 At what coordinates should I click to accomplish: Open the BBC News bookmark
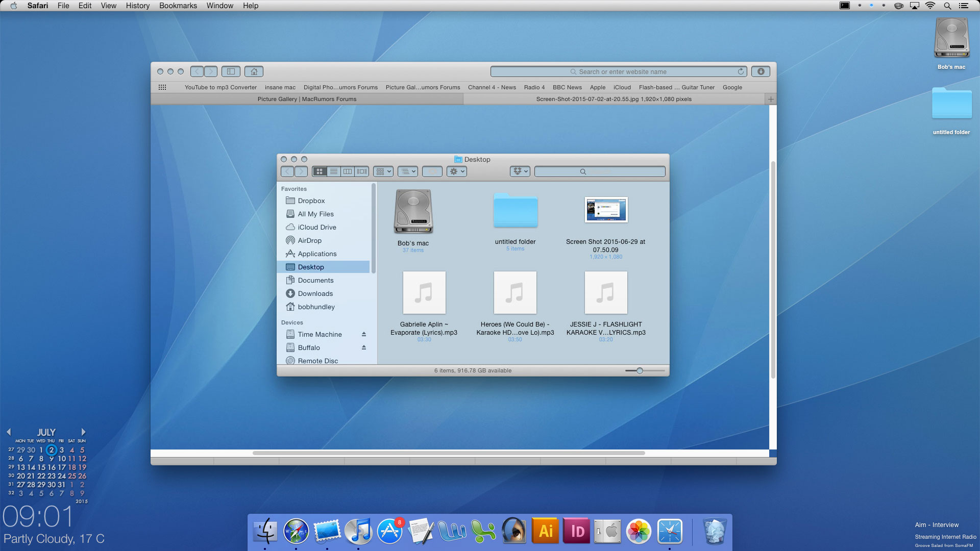(567, 87)
